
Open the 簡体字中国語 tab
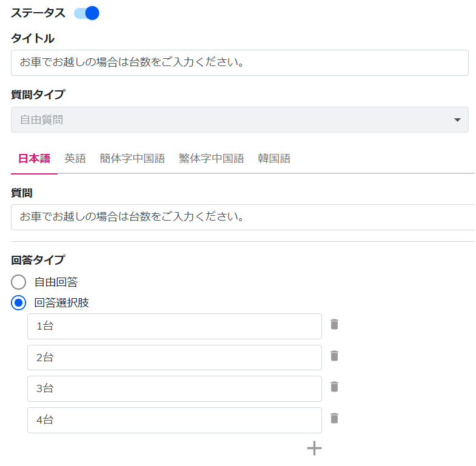(x=132, y=158)
